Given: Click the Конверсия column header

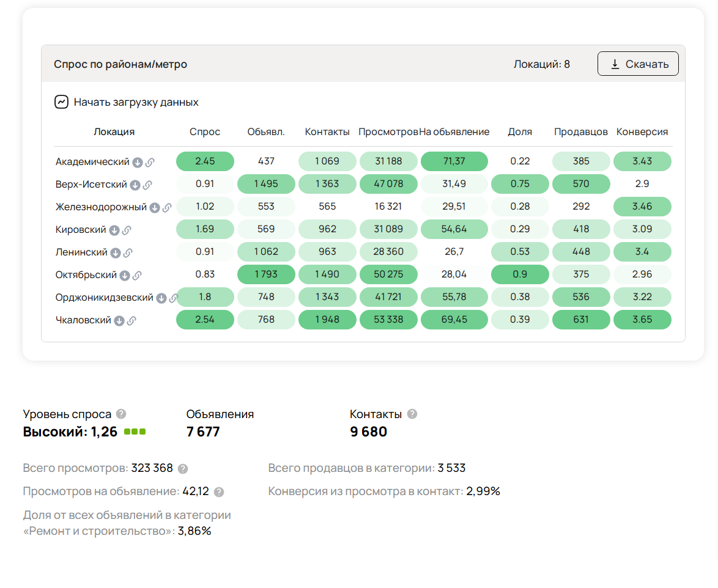Looking at the screenshot, I should point(642,131).
